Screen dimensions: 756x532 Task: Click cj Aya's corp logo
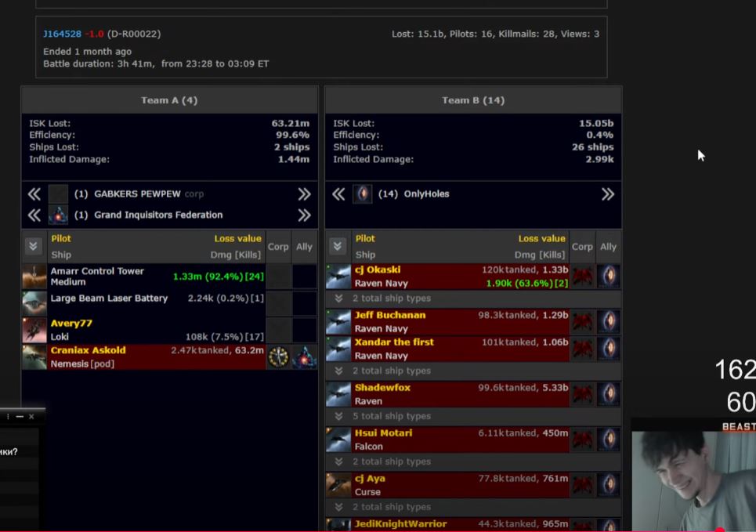click(582, 485)
